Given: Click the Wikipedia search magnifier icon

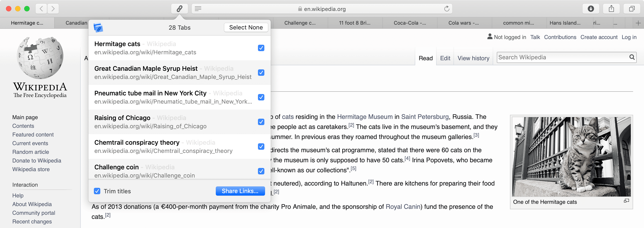Looking at the screenshot, I should (632, 57).
